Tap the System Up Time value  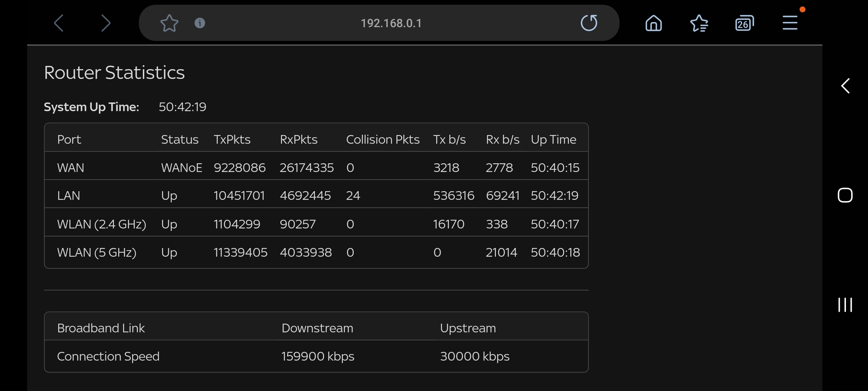click(x=182, y=107)
